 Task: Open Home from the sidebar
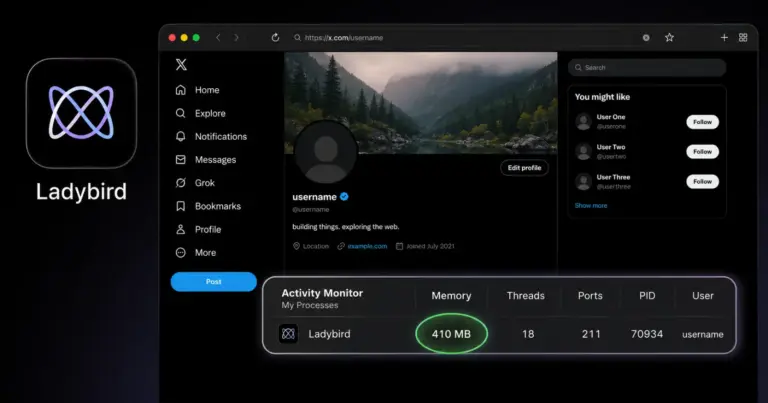point(197,90)
